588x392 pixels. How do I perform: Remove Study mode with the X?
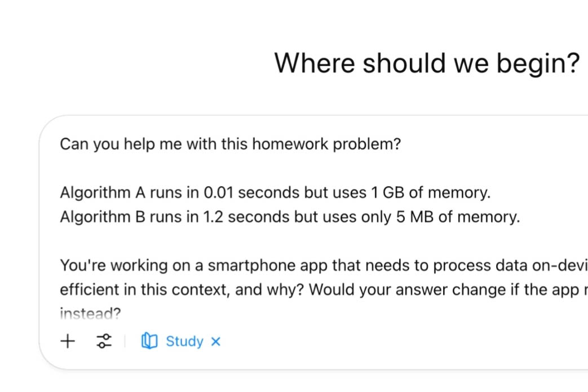(215, 341)
